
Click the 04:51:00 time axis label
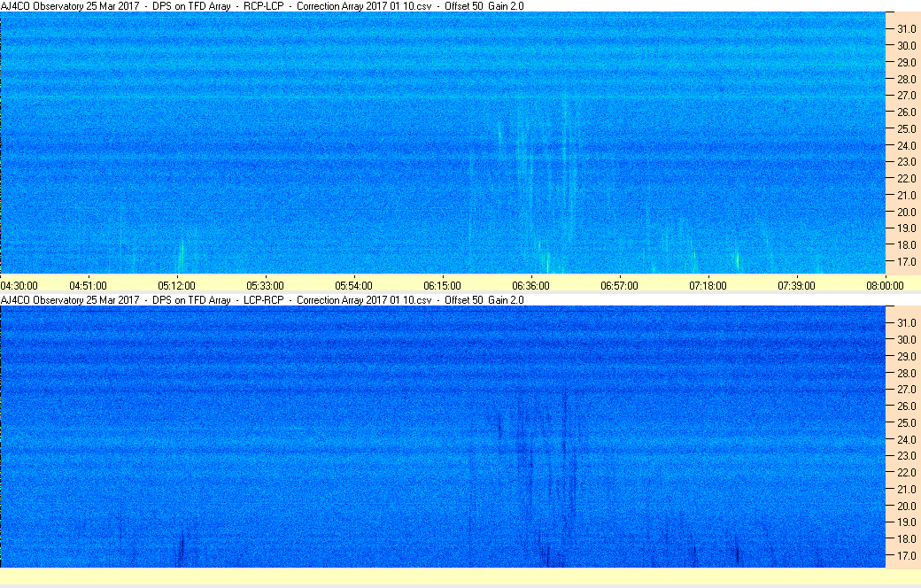pyautogui.click(x=88, y=286)
